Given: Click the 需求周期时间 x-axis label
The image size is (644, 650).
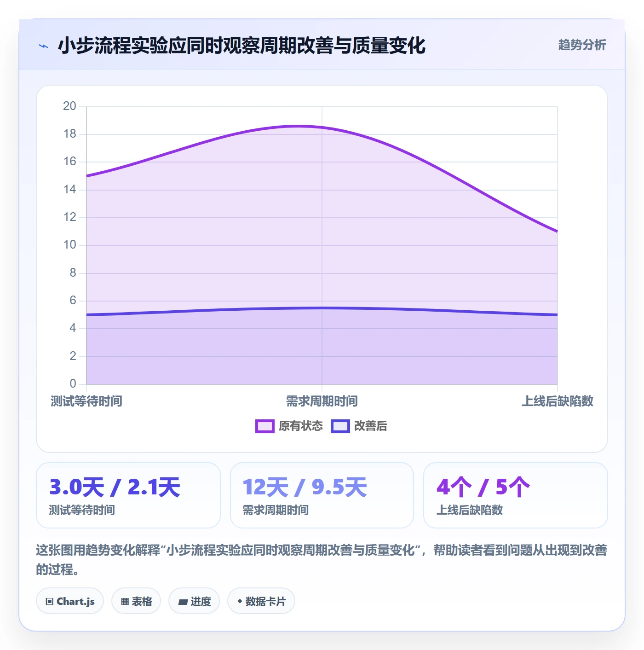Looking at the screenshot, I should tap(322, 401).
